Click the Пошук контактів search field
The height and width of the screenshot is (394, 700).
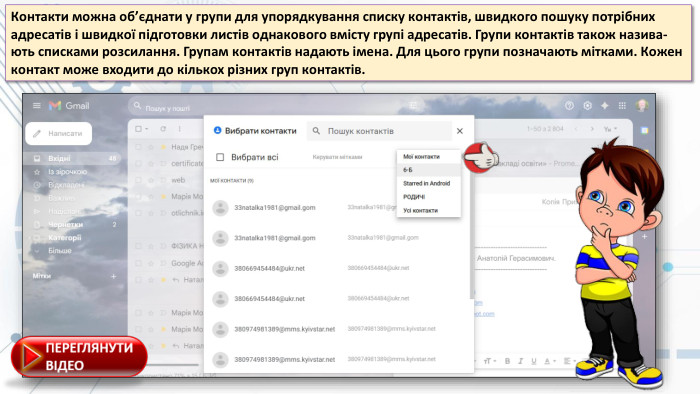point(379,131)
